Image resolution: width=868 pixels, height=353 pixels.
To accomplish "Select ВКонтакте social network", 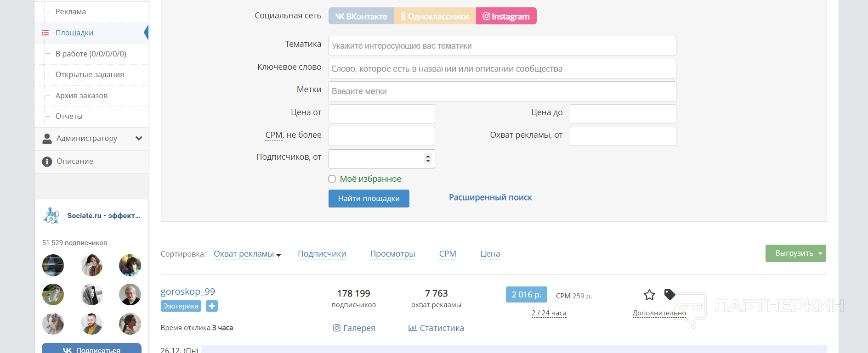I will 361,16.
